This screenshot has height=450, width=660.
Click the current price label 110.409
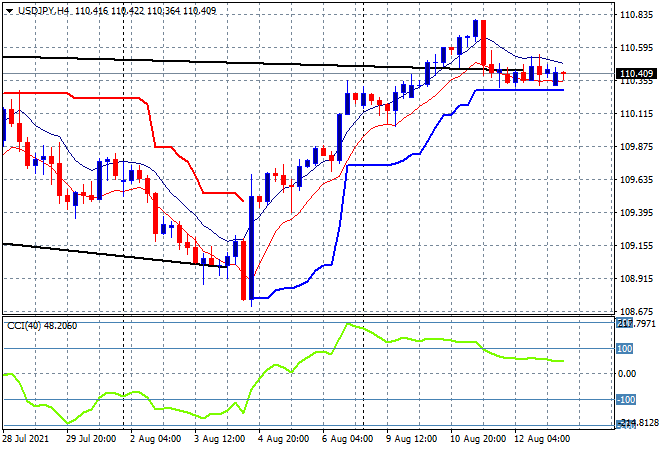636,74
